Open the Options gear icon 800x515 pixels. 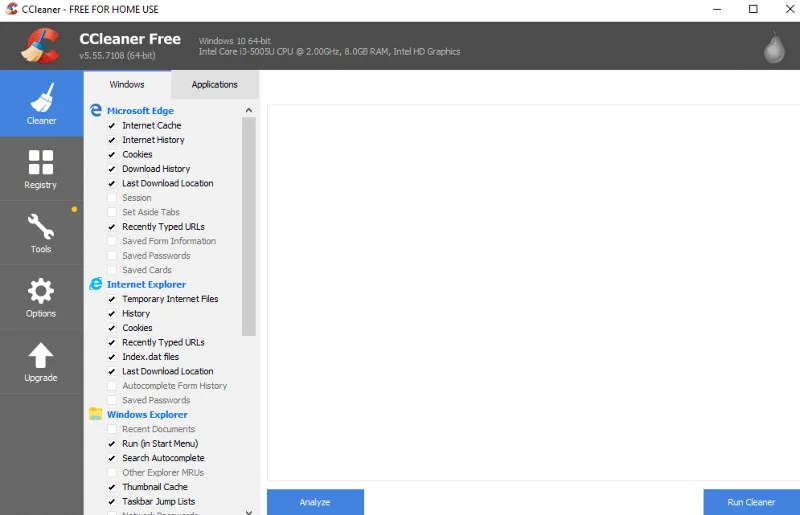(41, 291)
